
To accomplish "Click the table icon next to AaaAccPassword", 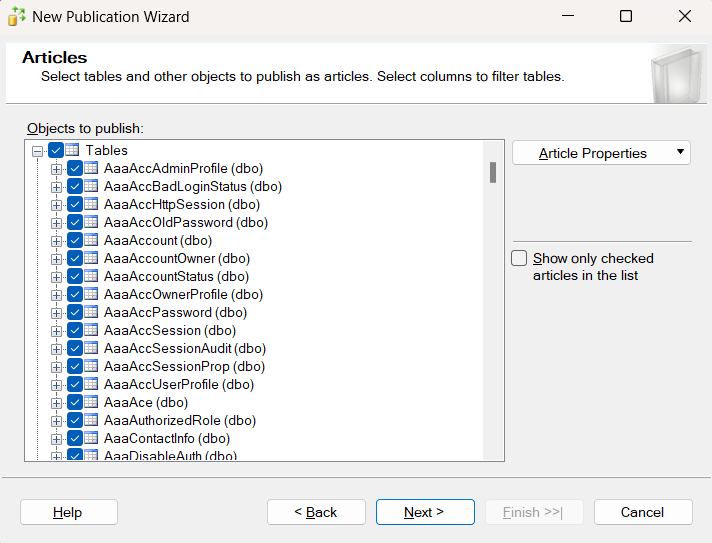I will point(91,312).
